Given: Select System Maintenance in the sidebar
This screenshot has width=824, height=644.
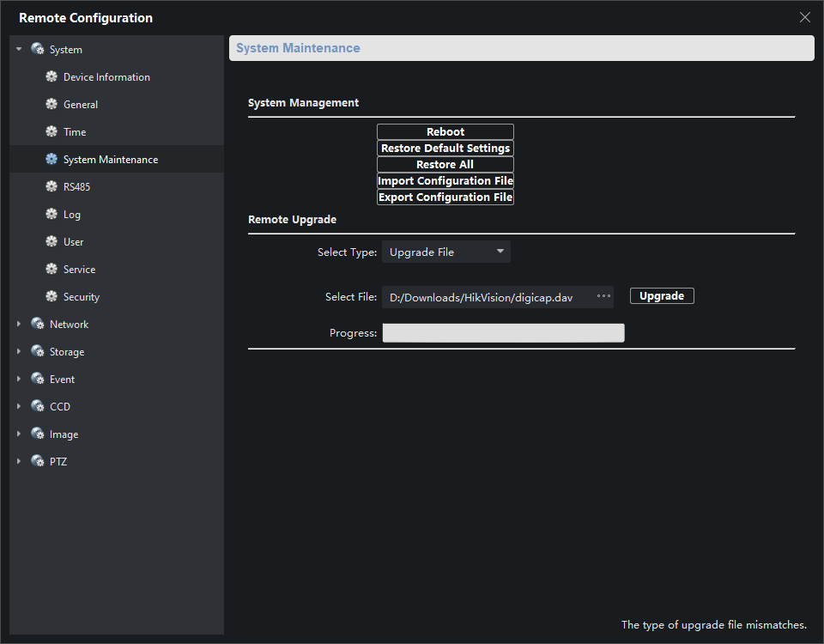Looking at the screenshot, I should 110,160.
